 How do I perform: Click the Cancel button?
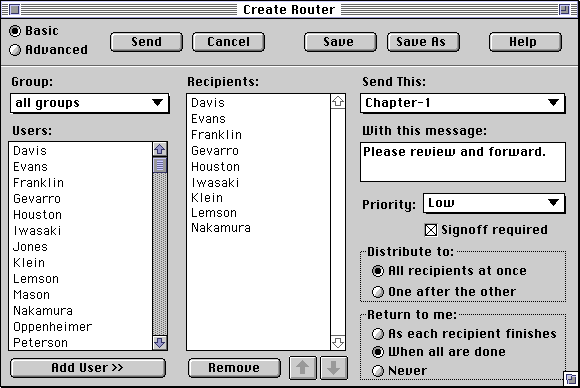(228, 42)
